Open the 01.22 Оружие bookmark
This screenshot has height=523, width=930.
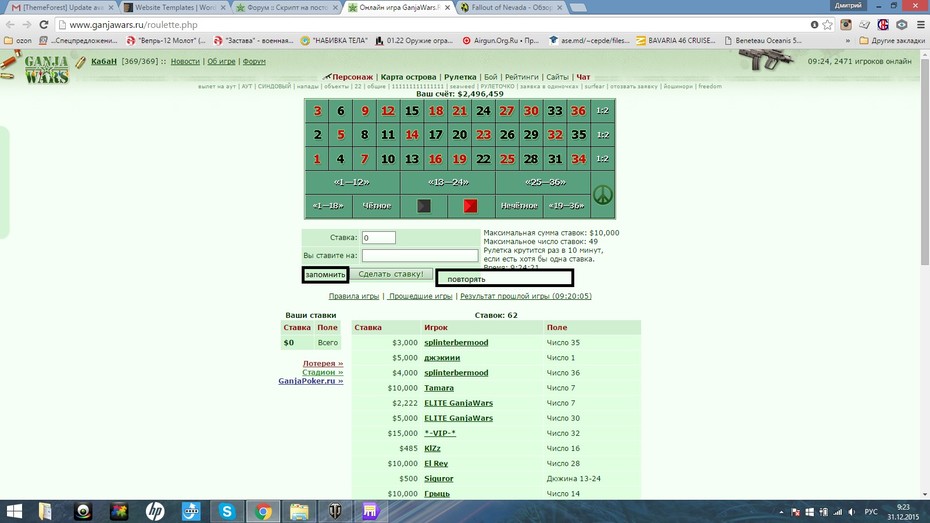coord(414,40)
